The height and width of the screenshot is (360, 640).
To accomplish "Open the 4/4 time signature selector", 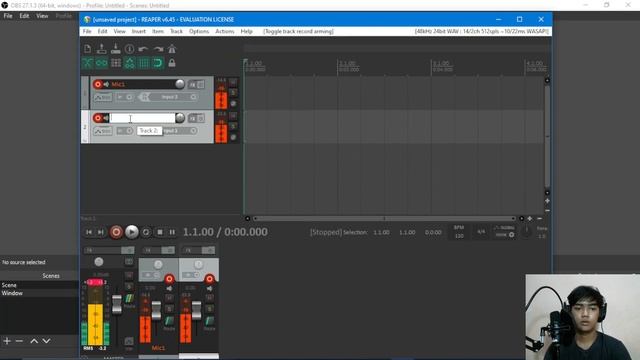I will 481,232.
